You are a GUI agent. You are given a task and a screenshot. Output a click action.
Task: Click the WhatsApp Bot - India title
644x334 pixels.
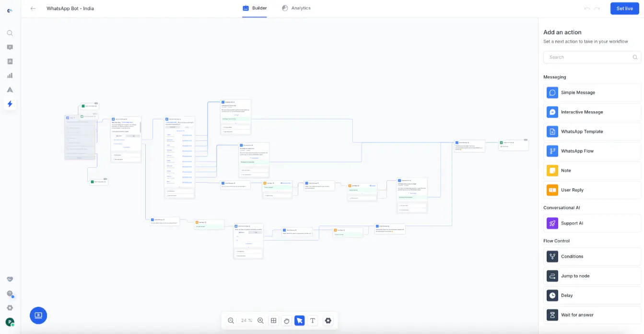point(70,9)
